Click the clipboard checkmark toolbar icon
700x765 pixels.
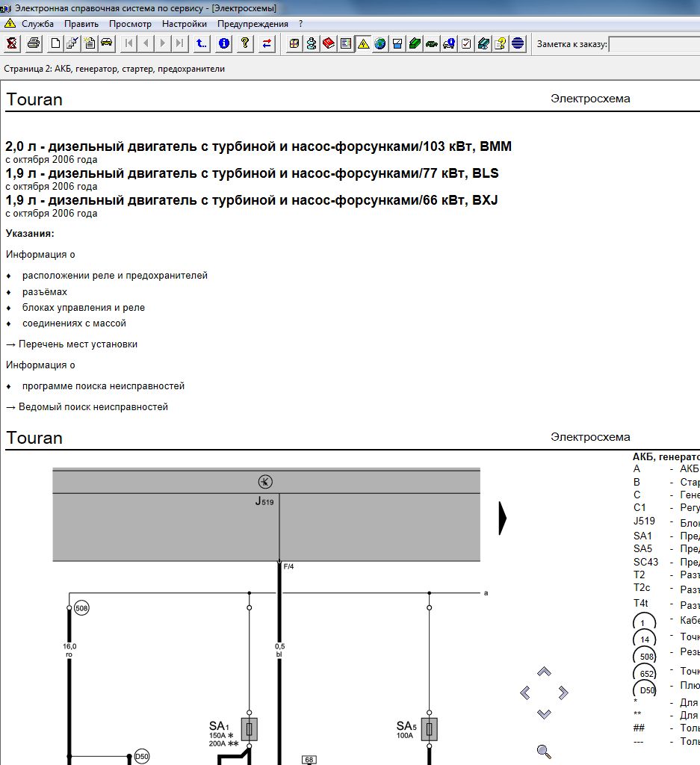point(466,43)
